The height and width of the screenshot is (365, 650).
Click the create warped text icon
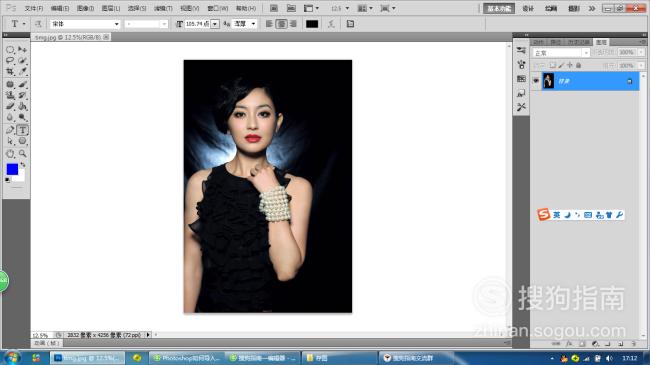pyautogui.click(x=331, y=24)
